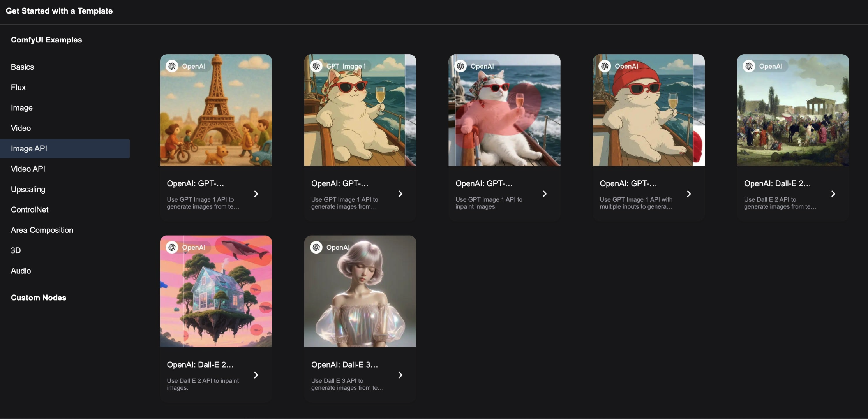Viewport: 868px width, 419px height.
Task: Open the chevron on the headscarf cat card
Action: tap(400, 194)
